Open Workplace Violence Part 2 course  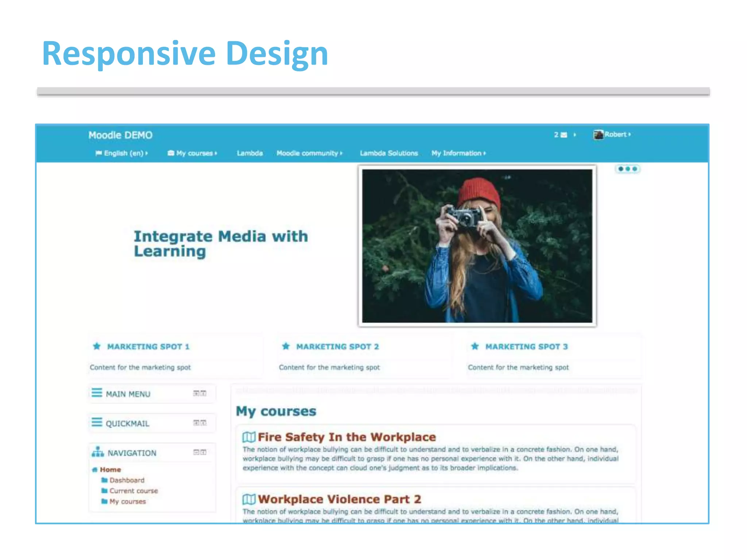coord(340,499)
